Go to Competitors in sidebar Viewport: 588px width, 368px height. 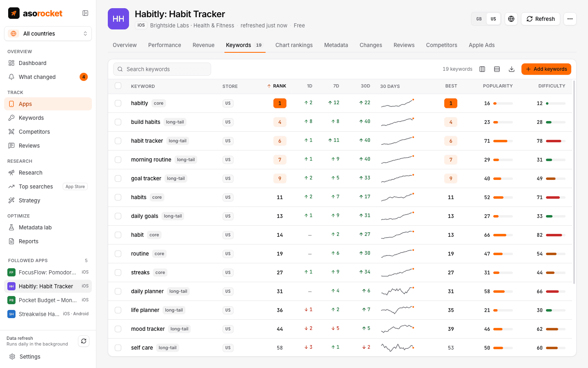pyautogui.click(x=48, y=132)
